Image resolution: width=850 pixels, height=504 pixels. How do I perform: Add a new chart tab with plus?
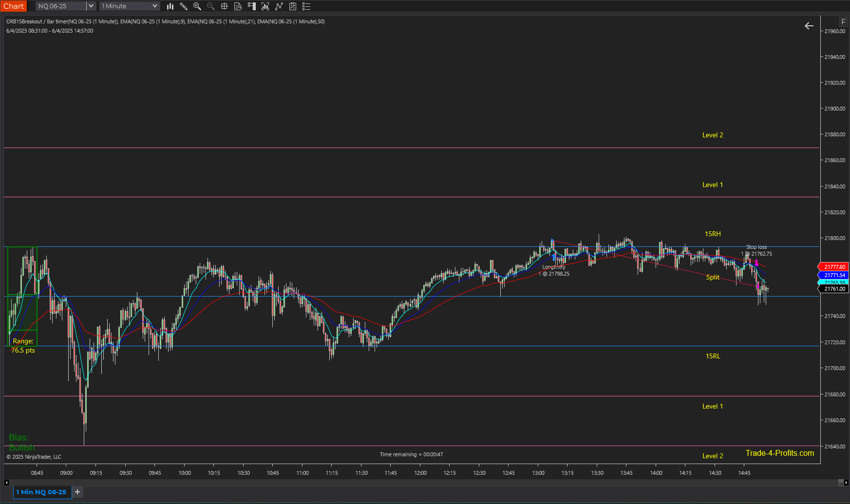(x=77, y=492)
